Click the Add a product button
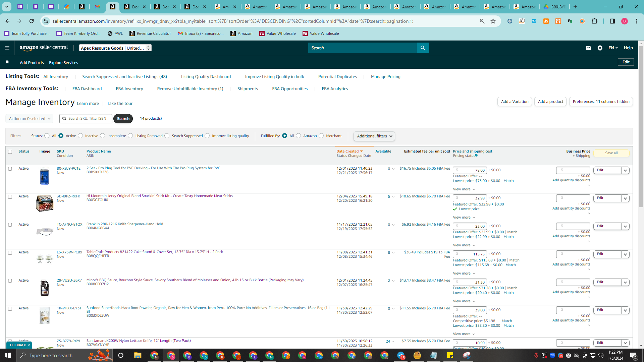 point(550,102)
